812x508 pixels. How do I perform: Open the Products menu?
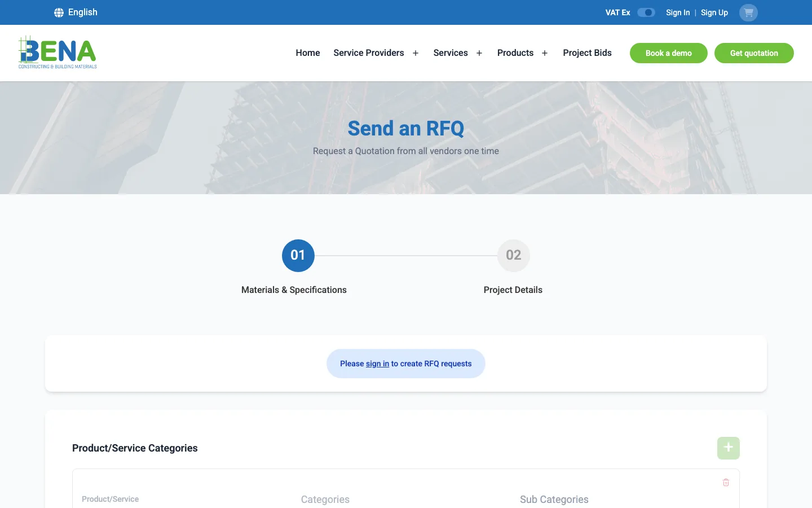[x=515, y=53]
